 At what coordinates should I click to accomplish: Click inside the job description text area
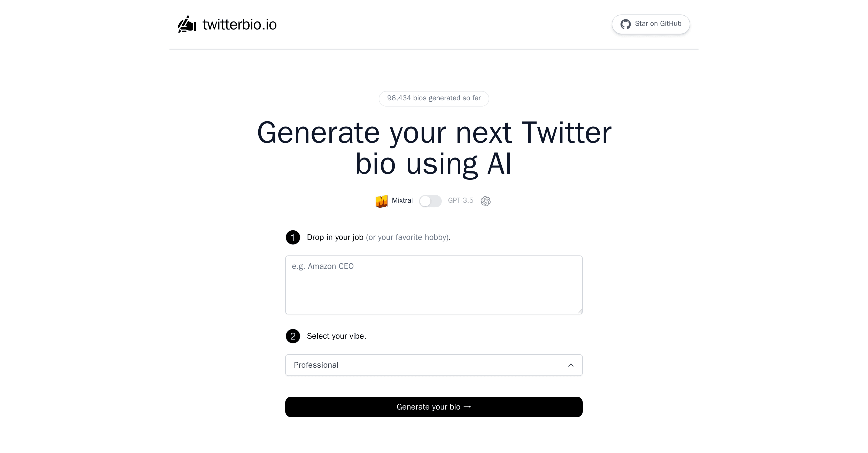point(434,284)
